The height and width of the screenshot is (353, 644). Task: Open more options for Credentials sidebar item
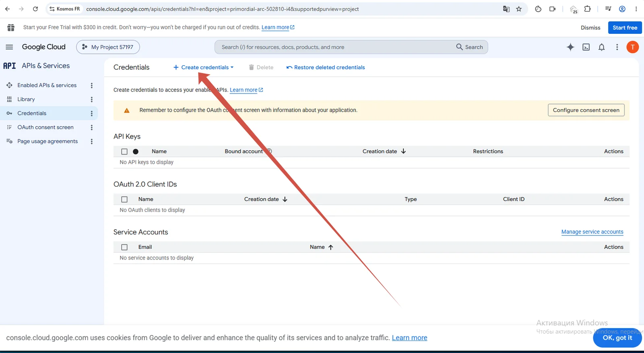(x=92, y=114)
